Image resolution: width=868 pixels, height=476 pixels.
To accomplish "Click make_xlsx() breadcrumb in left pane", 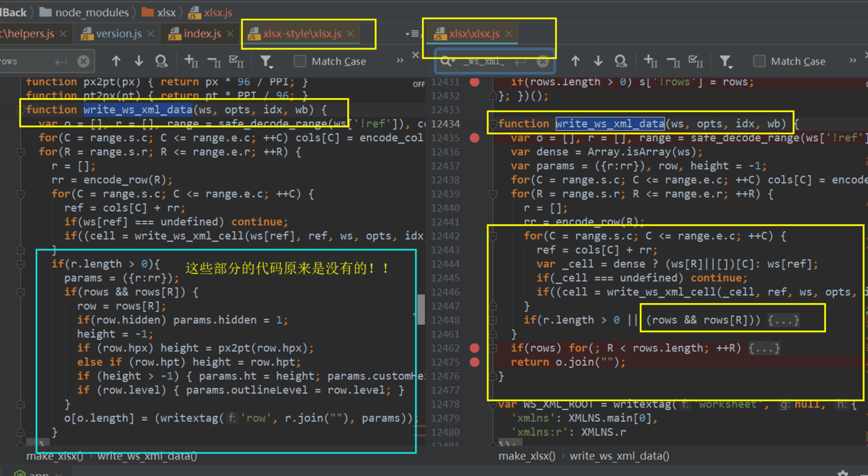I will click(x=55, y=456).
